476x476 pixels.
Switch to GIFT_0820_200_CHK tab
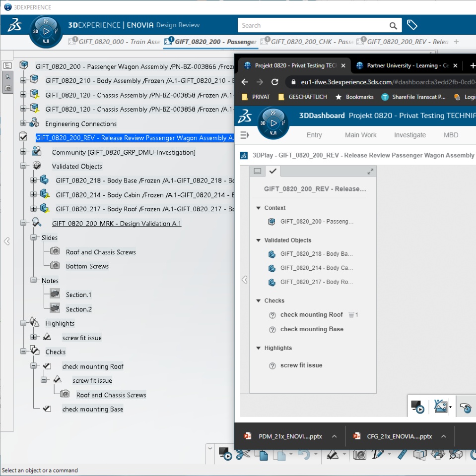pos(307,42)
